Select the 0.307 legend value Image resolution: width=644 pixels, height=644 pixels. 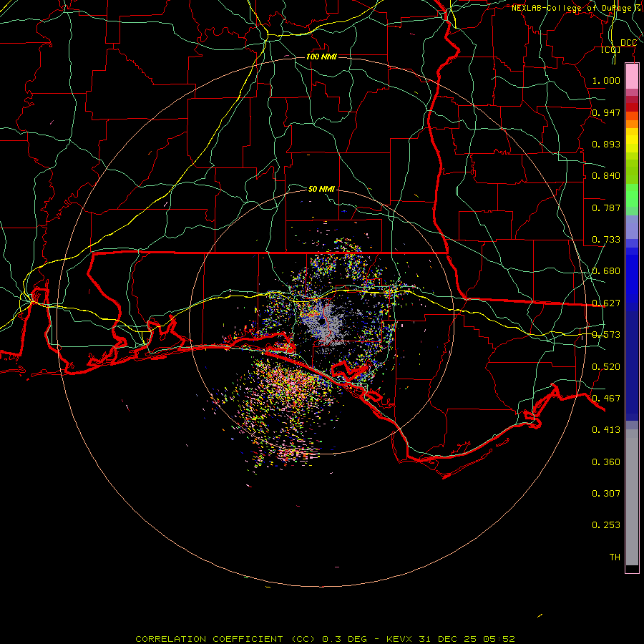[606, 494]
